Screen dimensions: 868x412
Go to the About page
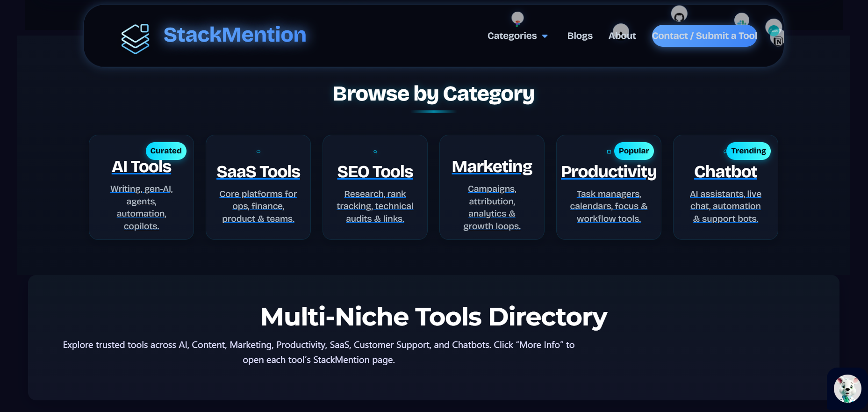click(622, 36)
